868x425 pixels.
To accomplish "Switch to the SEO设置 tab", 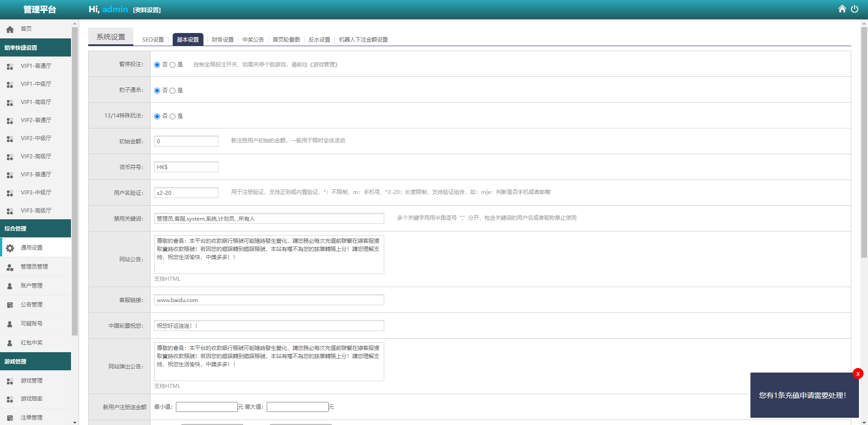I will [x=153, y=40].
